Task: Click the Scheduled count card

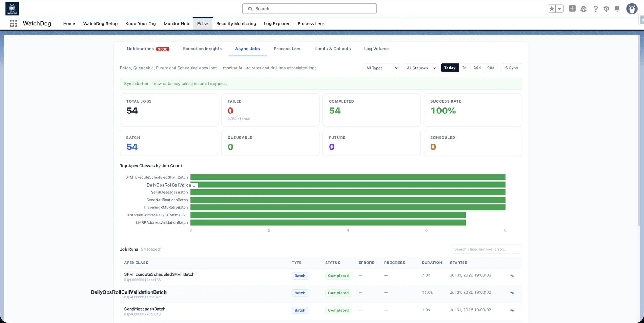Action: 473,143
